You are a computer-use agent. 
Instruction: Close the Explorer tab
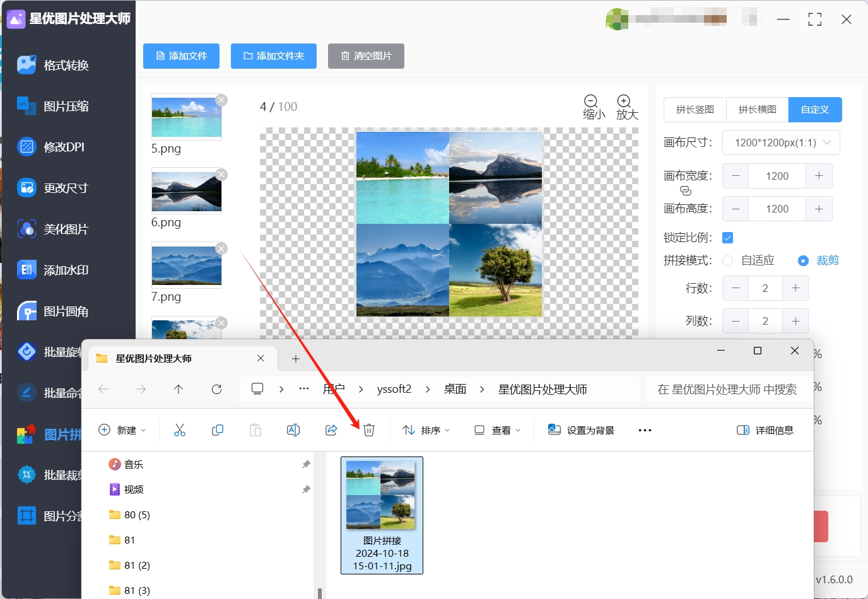click(x=261, y=358)
